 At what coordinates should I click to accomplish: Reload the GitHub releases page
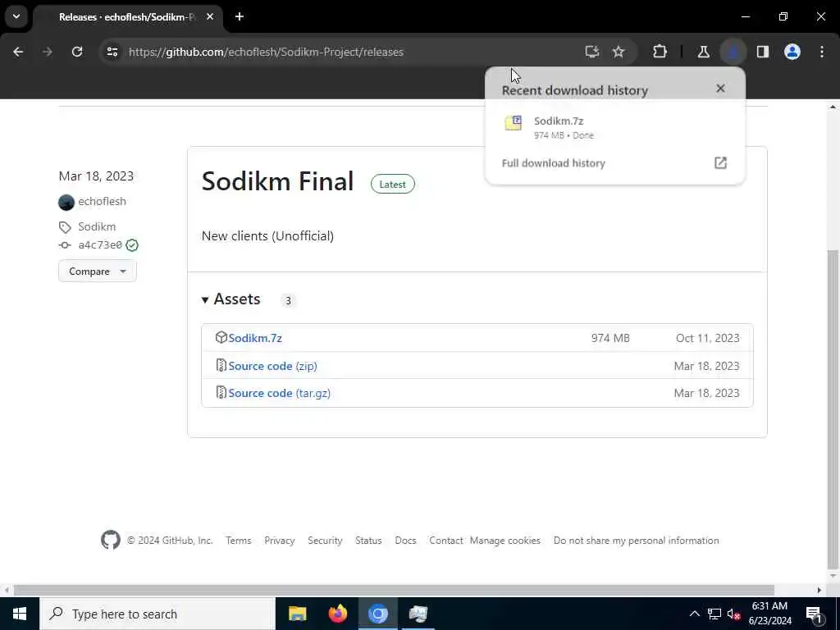[x=77, y=52]
